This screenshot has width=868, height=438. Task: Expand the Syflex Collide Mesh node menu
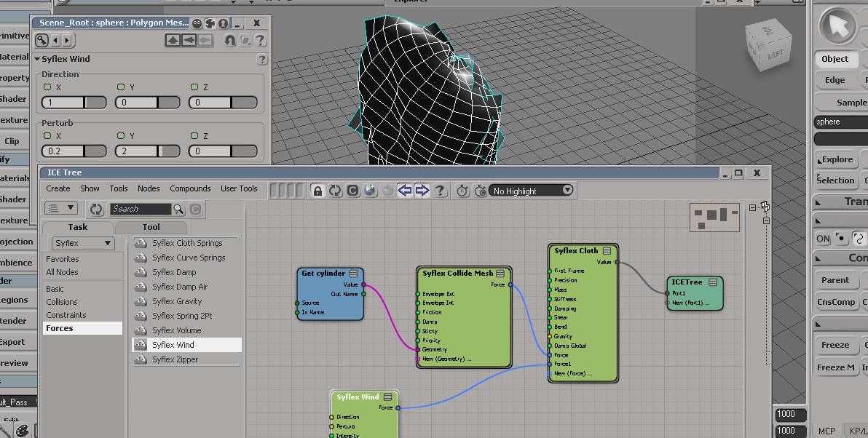(500, 274)
